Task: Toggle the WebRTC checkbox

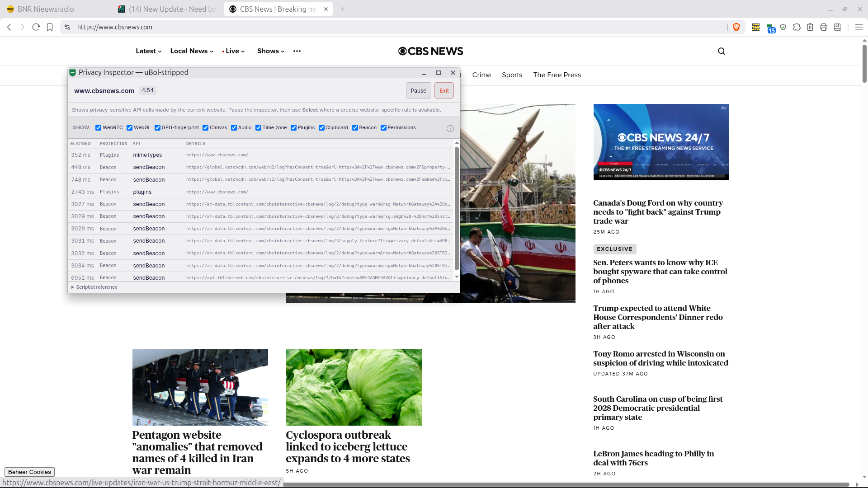Action: pos(98,127)
